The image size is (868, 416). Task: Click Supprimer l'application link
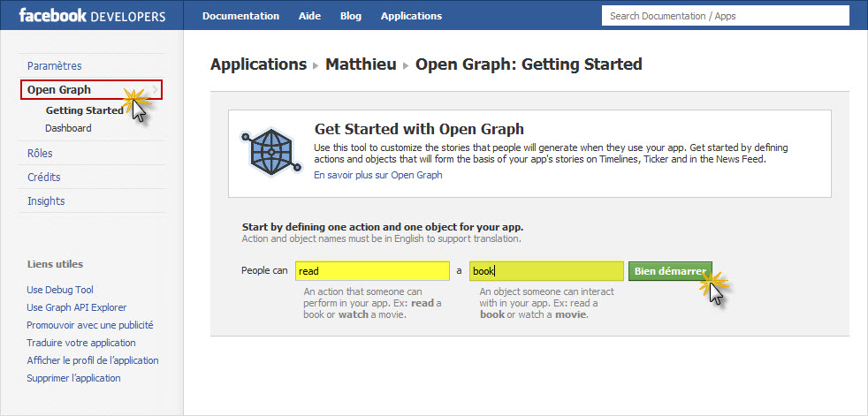[73, 378]
